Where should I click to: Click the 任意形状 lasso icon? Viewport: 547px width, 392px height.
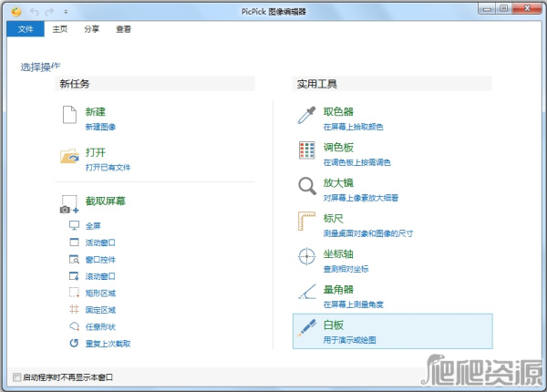click(75, 326)
